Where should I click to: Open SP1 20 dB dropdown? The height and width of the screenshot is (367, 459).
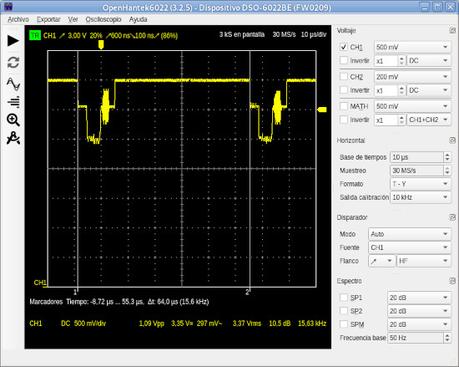419,298
